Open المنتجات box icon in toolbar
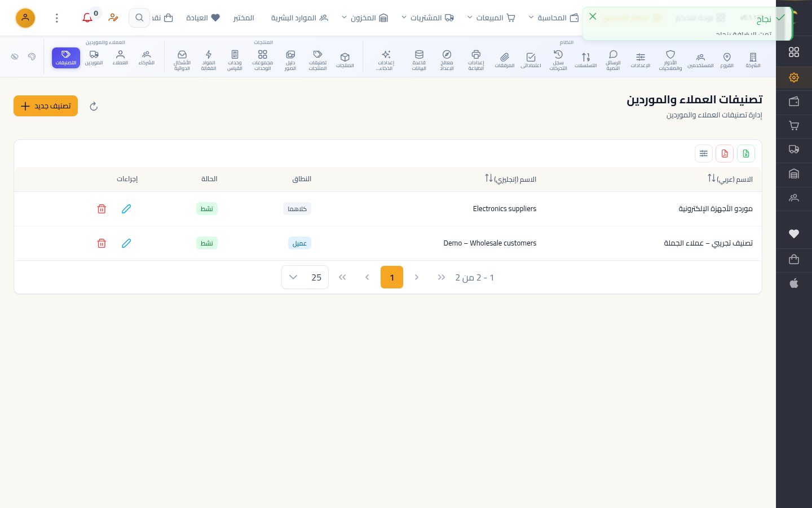 click(345, 59)
